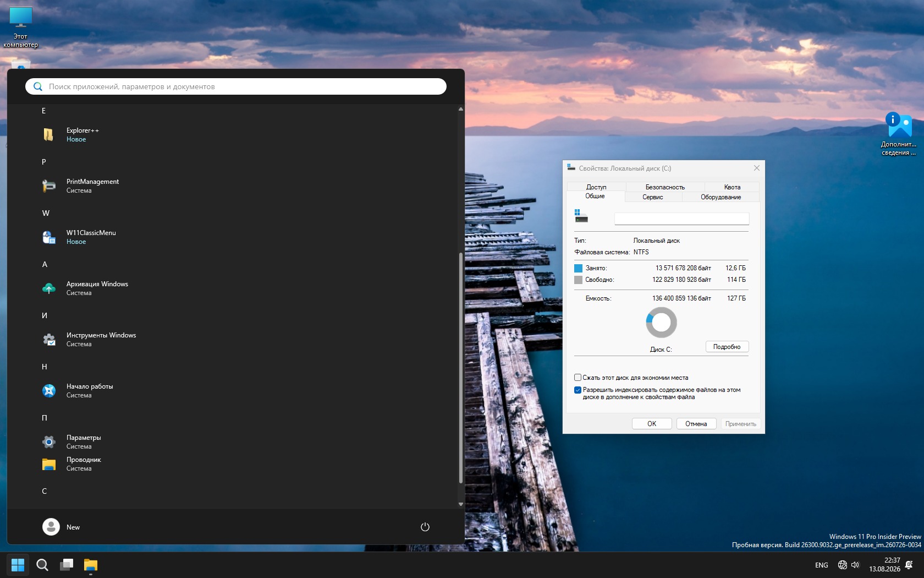Image resolution: width=924 pixels, height=578 pixels.
Task: Select Этот компьютер desktop icon
Action: pyautogui.click(x=21, y=27)
